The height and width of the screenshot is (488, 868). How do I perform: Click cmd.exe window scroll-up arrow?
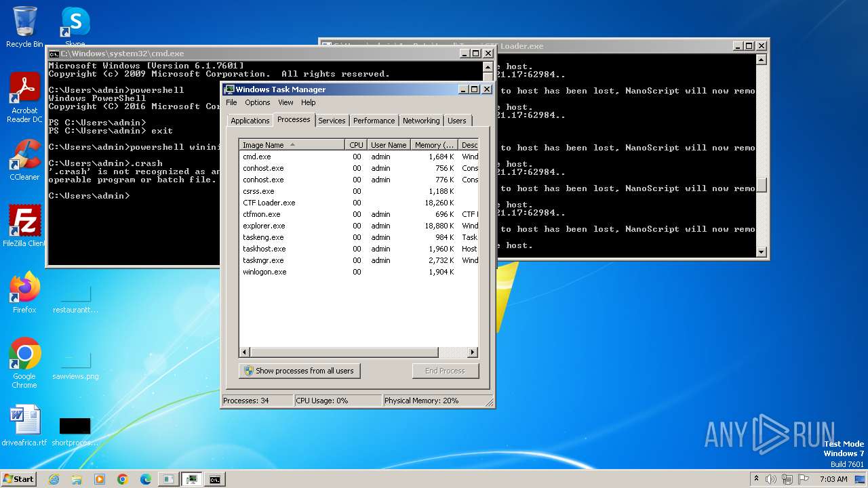point(488,67)
